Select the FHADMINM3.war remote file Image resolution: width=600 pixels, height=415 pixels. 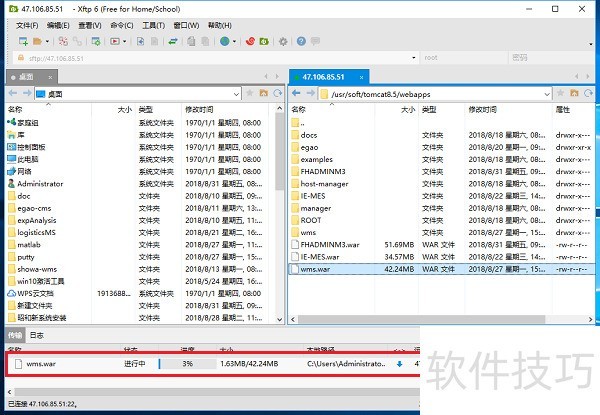pos(442,245)
